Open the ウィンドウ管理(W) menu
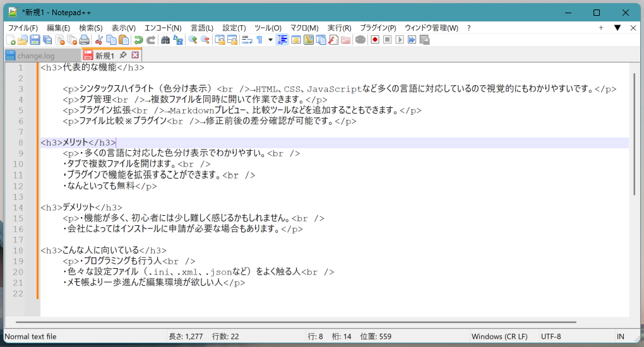 pos(431,28)
